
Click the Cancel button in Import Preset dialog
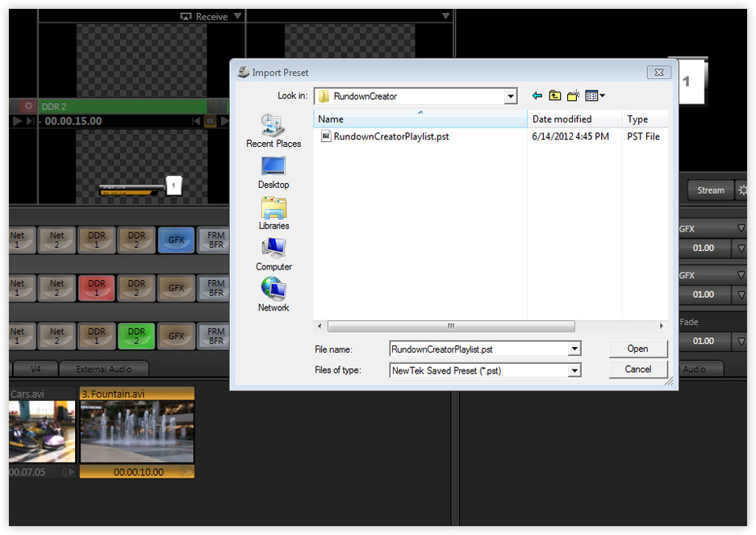tap(637, 369)
